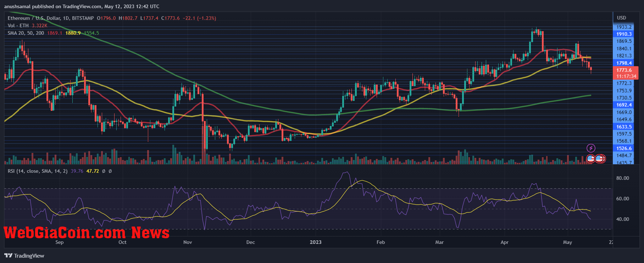Click the SMA 50 value 1880.9

coord(73,33)
